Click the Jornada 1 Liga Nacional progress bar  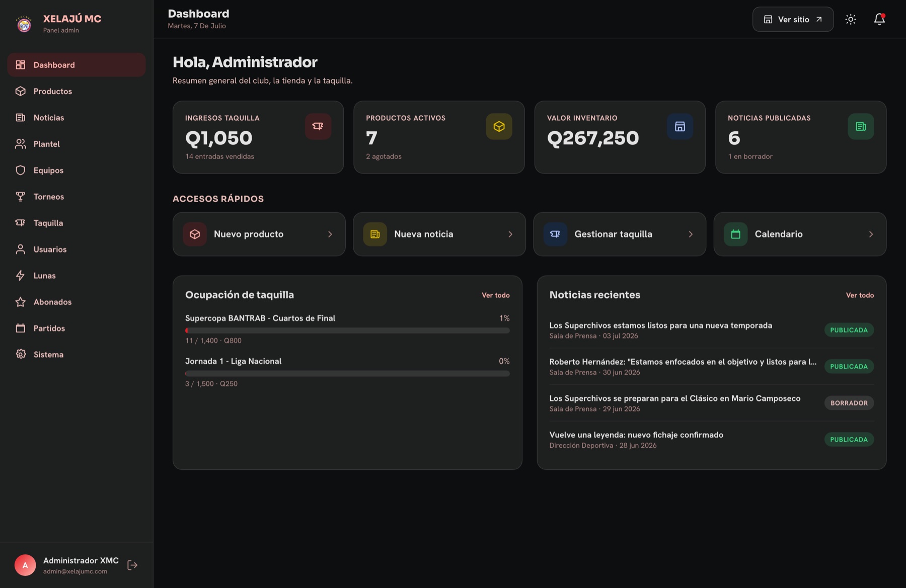pyautogui.click(x=347, y=374)
